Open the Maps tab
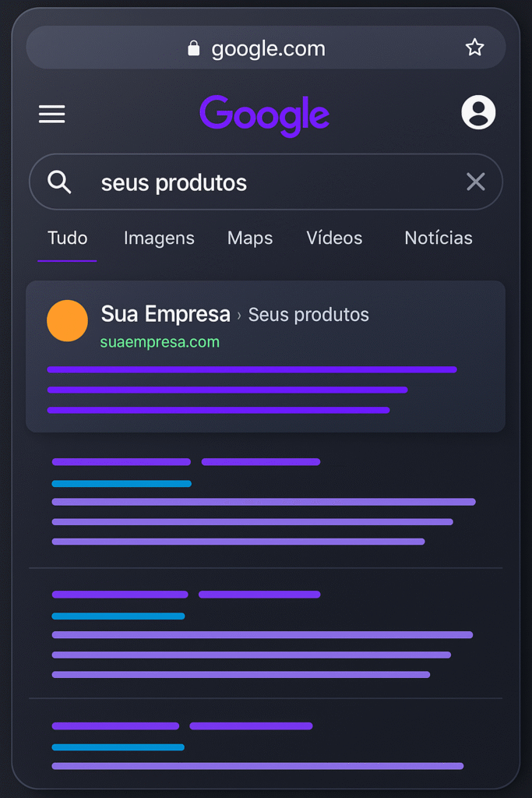Viewport: 532px width, 798px height. [x=250, y=238]
